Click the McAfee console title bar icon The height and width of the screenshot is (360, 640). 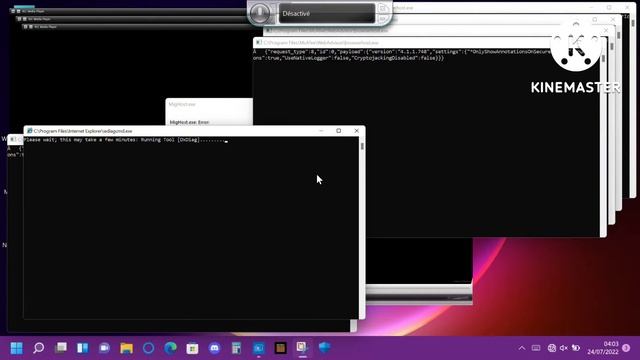coord(259,42)
